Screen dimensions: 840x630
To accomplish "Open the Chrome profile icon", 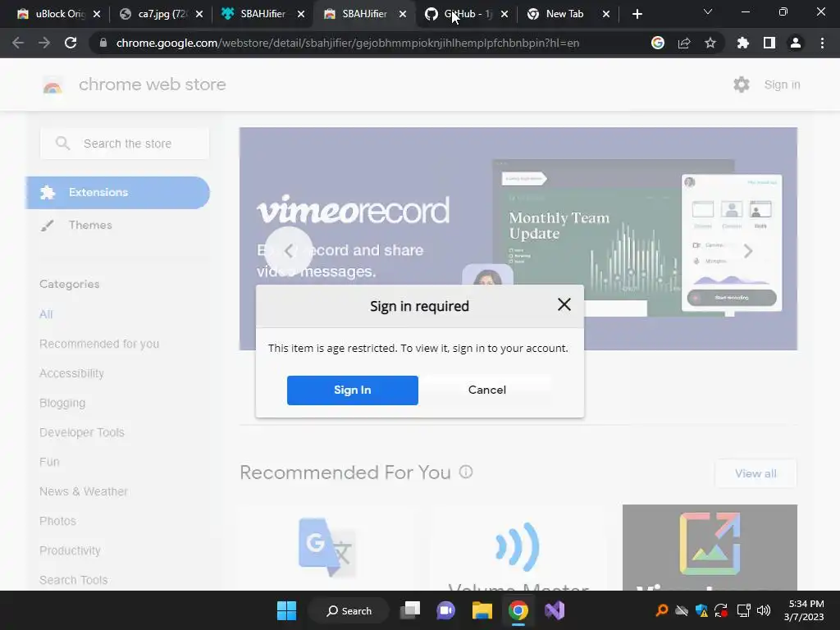I will coord(796,43).
